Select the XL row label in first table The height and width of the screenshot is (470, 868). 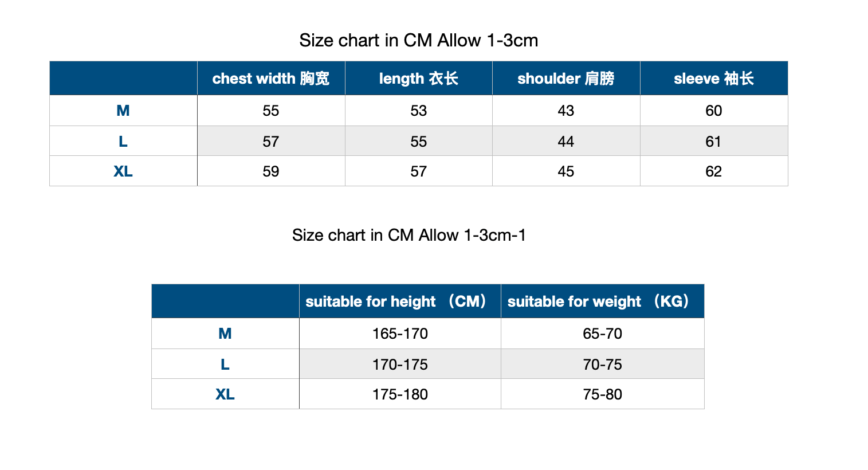click(x=123, y=171)
